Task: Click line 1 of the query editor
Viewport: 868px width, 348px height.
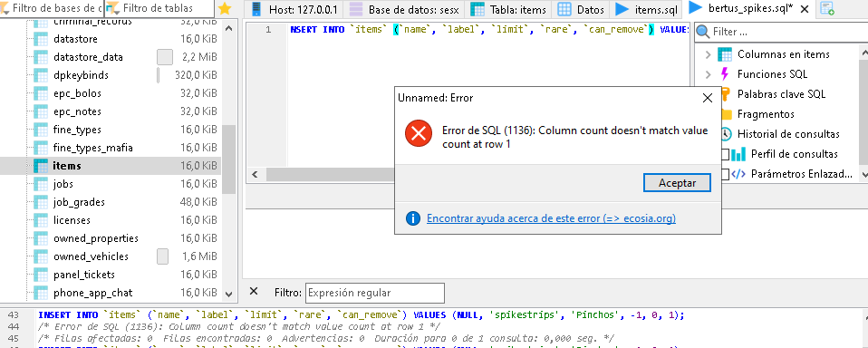Action: point(490,30)
